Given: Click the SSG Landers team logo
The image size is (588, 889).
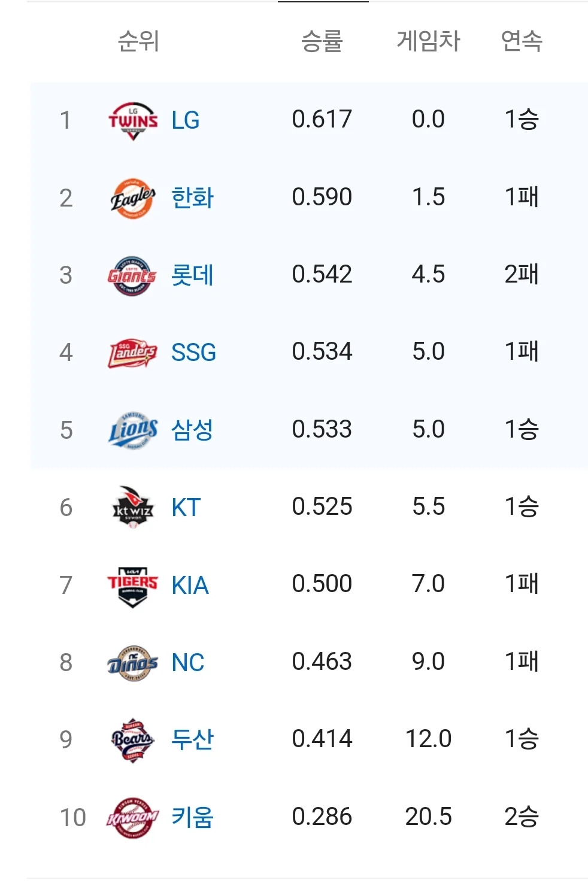Looking at the screenshot, I should [x=132, y=353].
